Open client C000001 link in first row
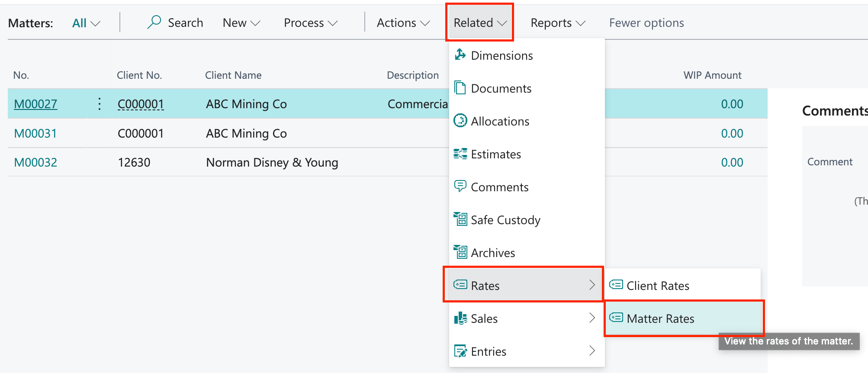The height and width of the screenshot is (373, 868). click(141, 104)
